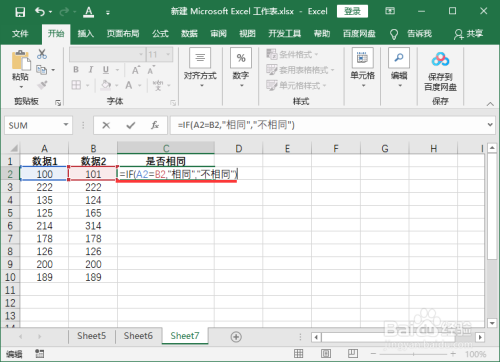Viewport: 500px width, 362px height.
Task: Select cell B6 containing 314
Action: 93,226
